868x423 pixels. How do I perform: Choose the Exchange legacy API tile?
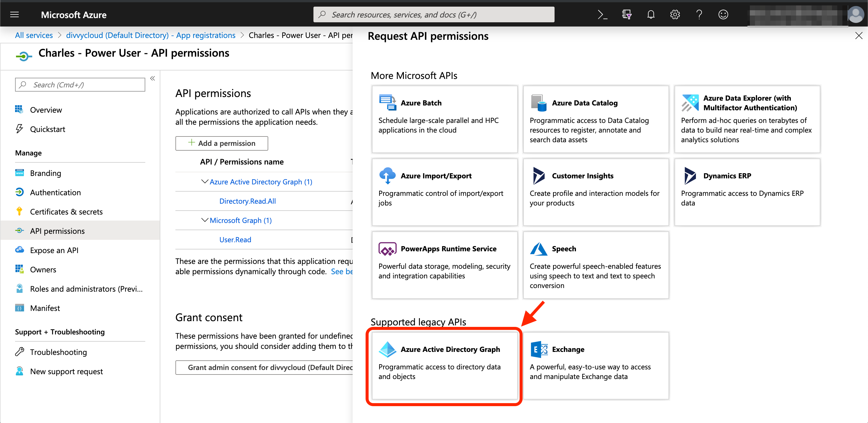pyautogui.click(x=596, y=366)
